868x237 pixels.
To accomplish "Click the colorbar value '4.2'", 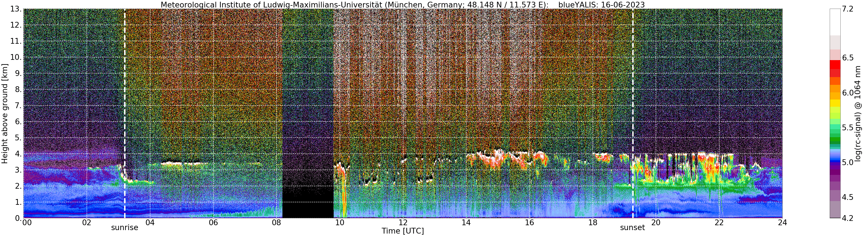I will pyautogui.click(x=848, y=218).
